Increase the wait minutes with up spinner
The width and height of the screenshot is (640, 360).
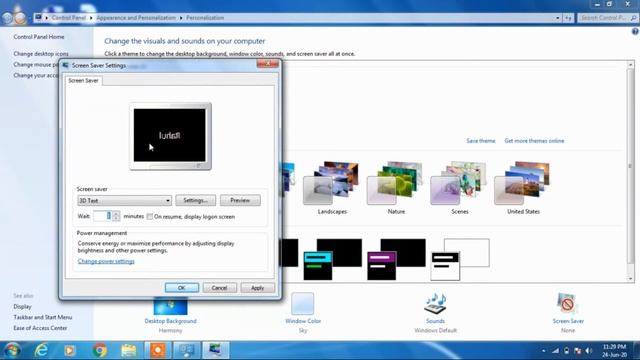(x=116, y=213)
